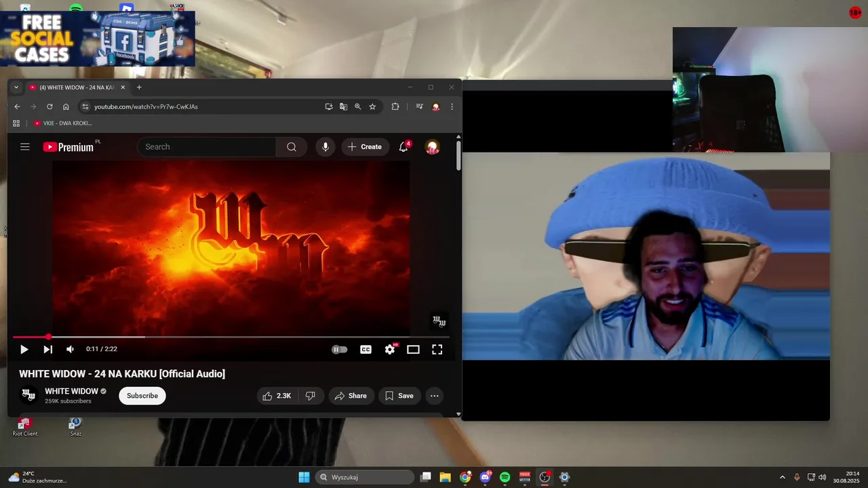Open Voicemeeter from the taskbar

coord(525,477)
